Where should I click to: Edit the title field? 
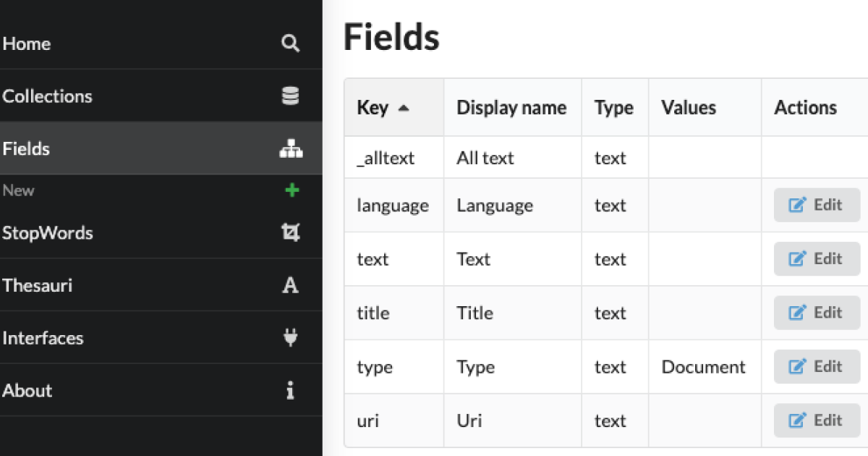point(817,312)
